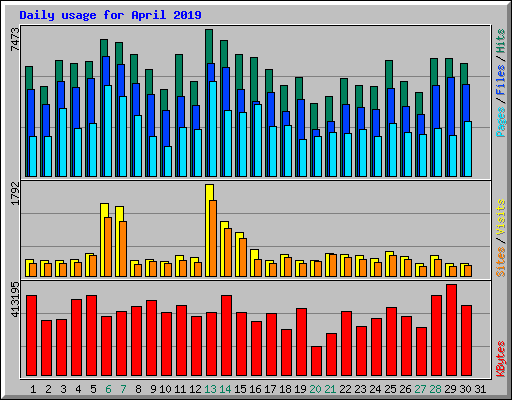Click the cyan pages bar for day 6
512x400 pixels.
coord(108,131)
